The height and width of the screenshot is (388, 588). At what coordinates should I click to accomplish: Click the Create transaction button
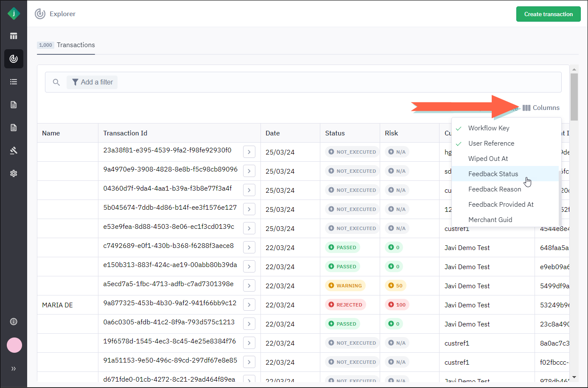(548, 14)
